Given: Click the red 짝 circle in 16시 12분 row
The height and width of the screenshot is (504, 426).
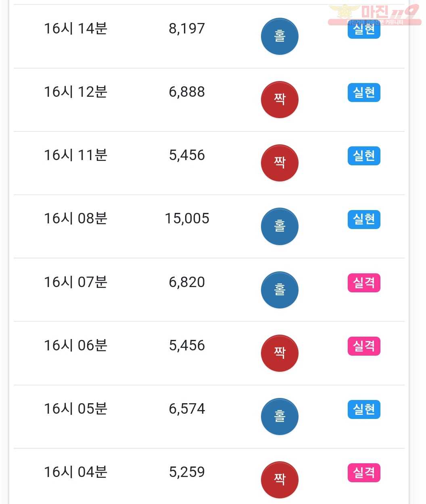Looking at the screenshot, I should 280,100.
